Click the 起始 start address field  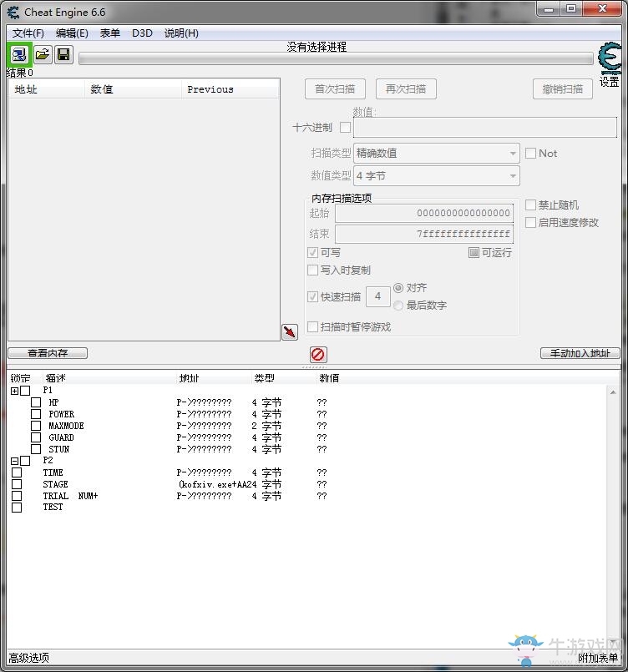[x=424, y=213]
